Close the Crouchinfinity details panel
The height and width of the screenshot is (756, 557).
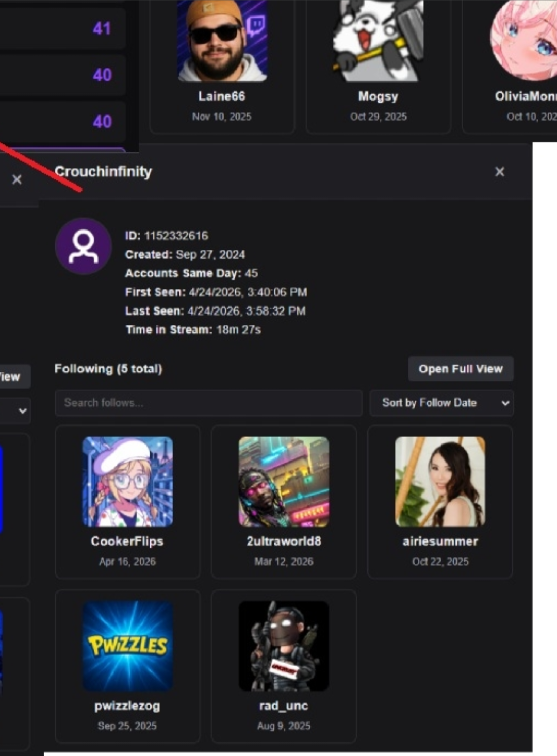tap(499, 172)
